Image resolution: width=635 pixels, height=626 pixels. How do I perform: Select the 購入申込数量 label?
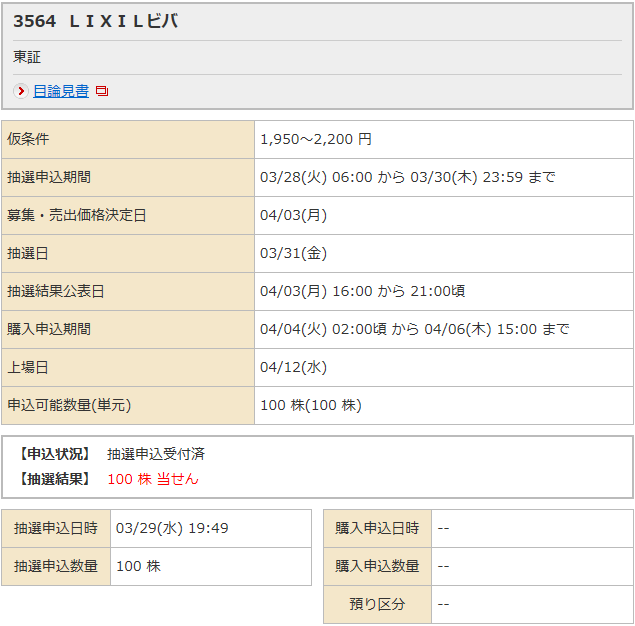pyautogui.click(x=377, y=566)
